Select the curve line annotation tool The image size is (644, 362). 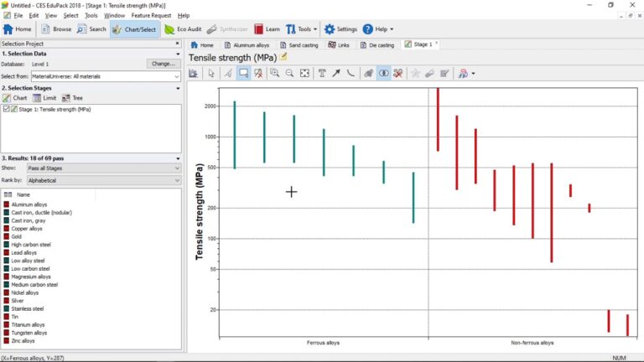(x=351, y=74)
